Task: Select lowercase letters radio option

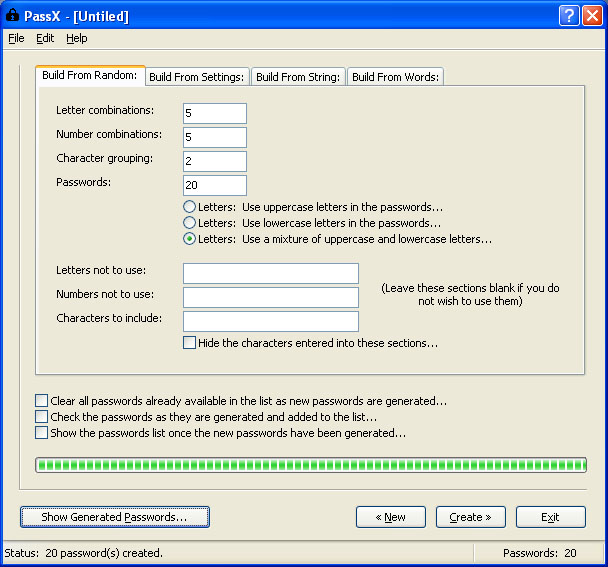Action: (189, 223)
